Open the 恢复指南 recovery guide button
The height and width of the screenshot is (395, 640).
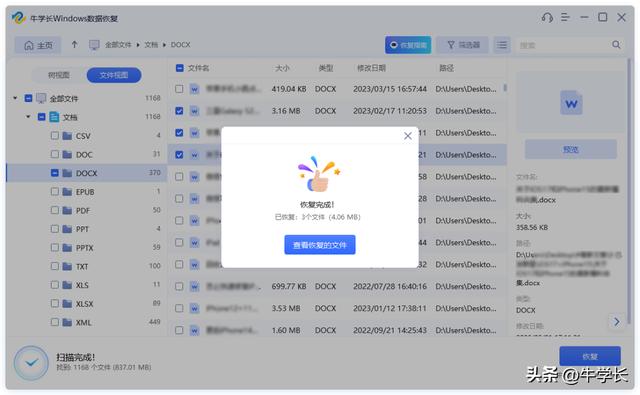408,45
